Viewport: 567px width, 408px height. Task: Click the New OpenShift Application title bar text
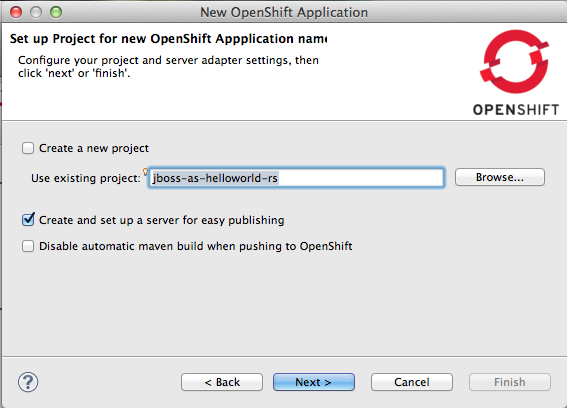[x=284, y=12]
